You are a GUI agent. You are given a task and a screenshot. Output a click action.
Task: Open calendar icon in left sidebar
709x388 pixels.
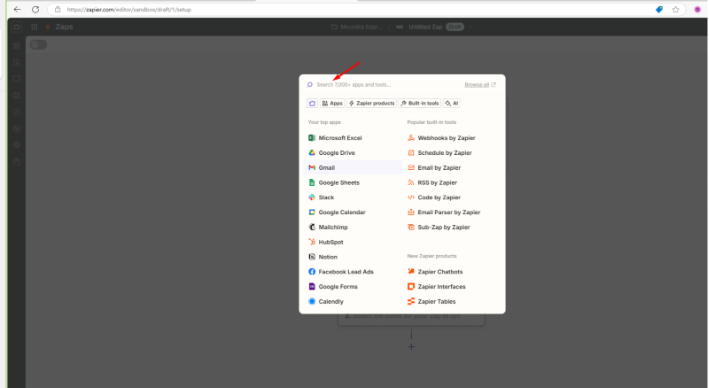click(x=17, y=95)
